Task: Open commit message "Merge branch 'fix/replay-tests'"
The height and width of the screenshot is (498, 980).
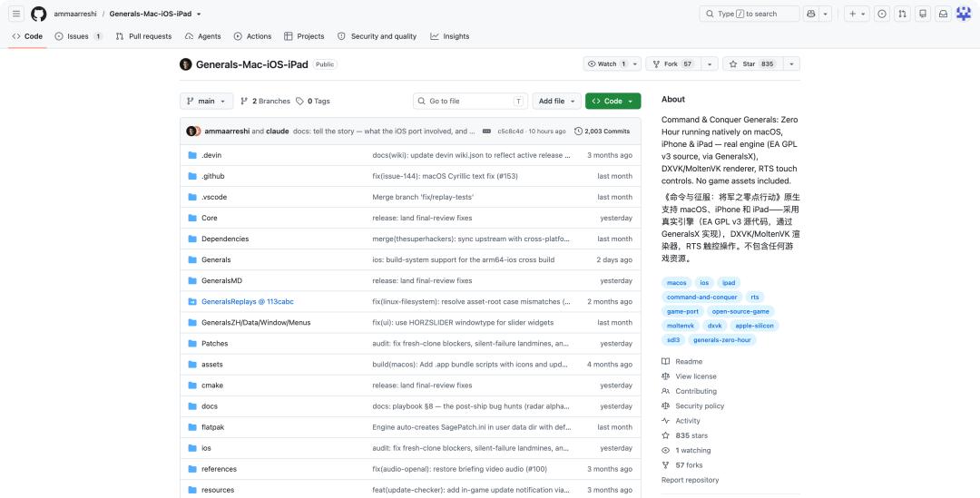Action: pyautogui.click(x=423, y=197)
